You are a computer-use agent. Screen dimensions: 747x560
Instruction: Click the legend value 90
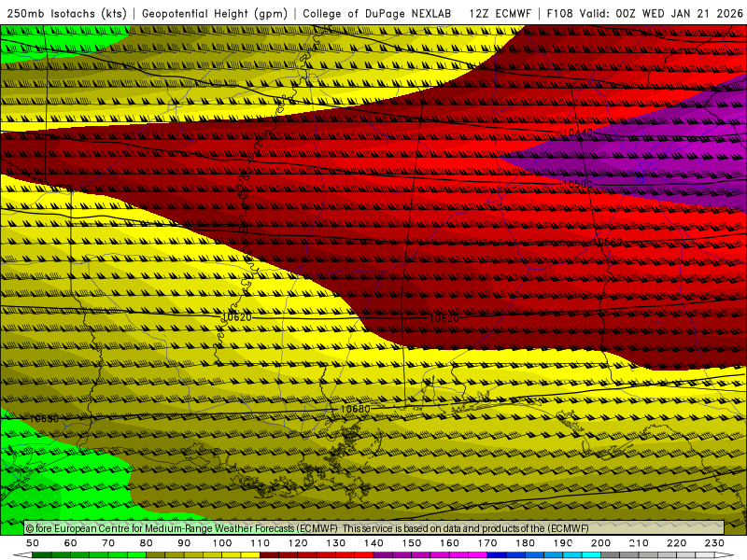coord(184,543)
